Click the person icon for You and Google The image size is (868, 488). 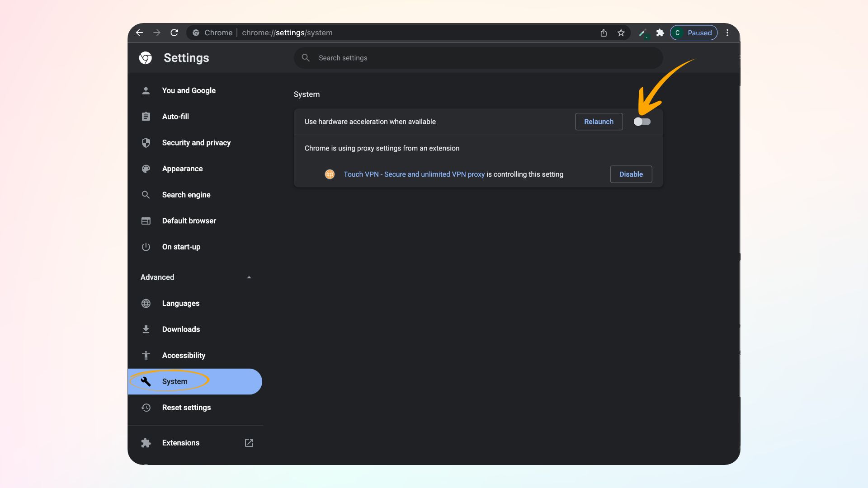(146, 90)
